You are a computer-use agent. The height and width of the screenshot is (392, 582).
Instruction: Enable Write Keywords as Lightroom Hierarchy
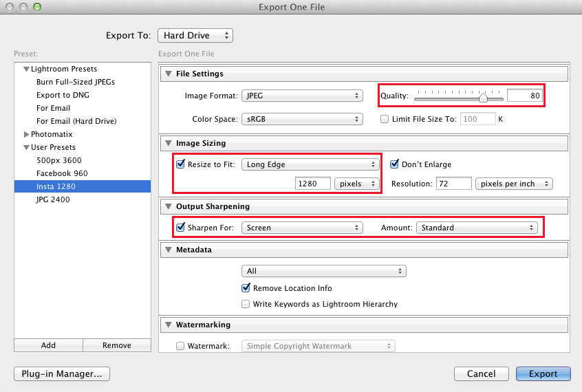[x=246, y=304]
